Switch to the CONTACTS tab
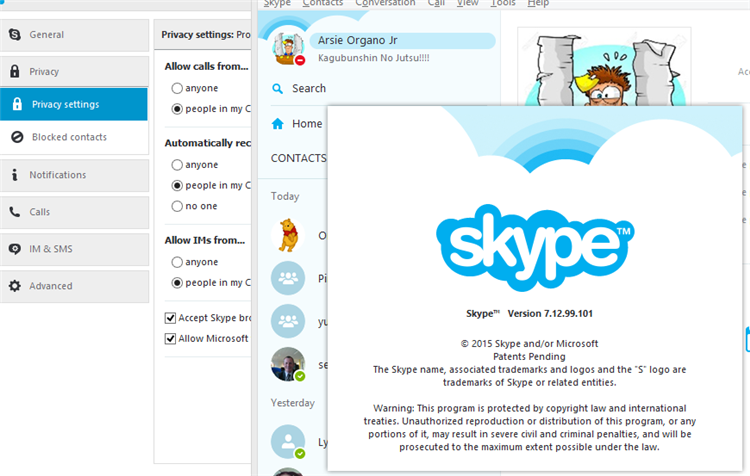 click(x=298, y=158)
